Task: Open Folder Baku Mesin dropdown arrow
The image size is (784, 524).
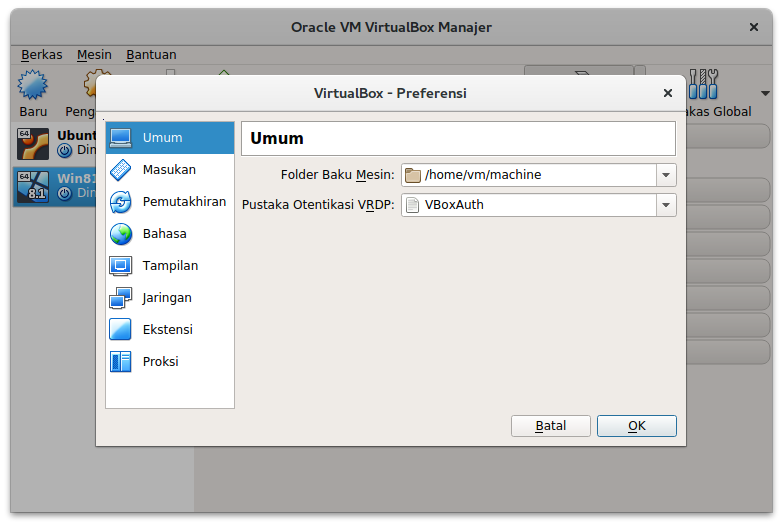Action: 666,175
